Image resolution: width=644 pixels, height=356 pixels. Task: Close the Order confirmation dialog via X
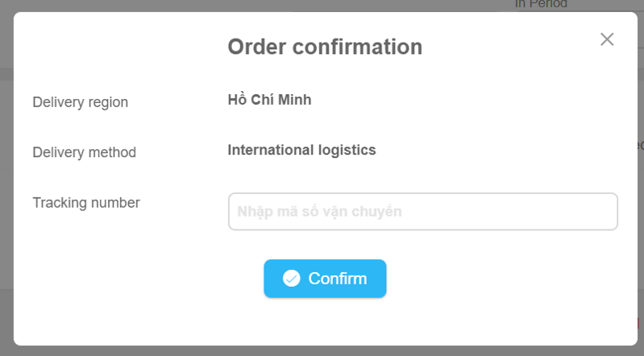click(607, 39)
